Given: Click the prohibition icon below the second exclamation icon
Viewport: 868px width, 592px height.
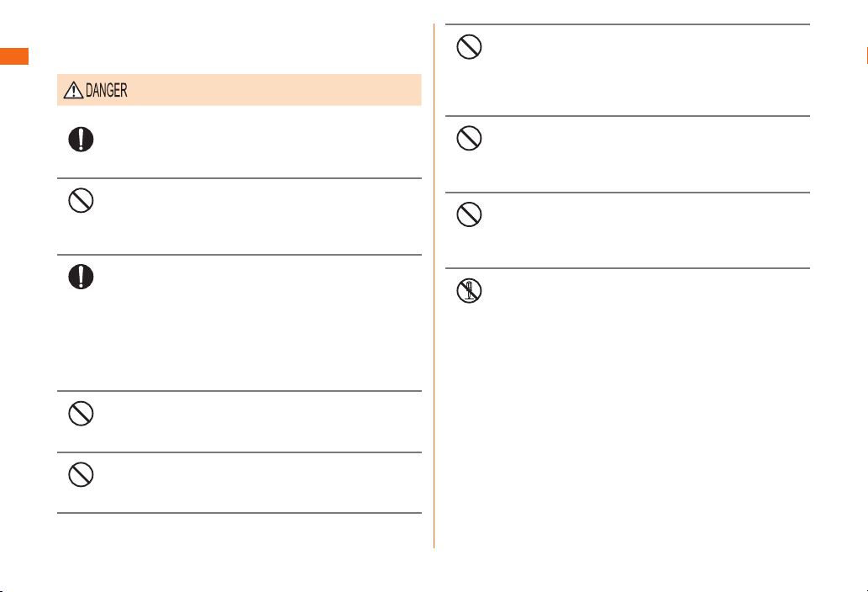Looking at the screenshot, I should pos(81,413).
